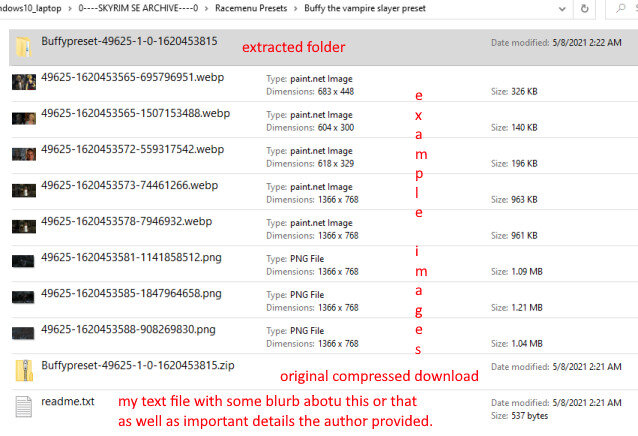Select file name 49625-1620453565-1507153488.webp
The height and width of the screenshot is (436, 638).
click(x=135, y=113)
